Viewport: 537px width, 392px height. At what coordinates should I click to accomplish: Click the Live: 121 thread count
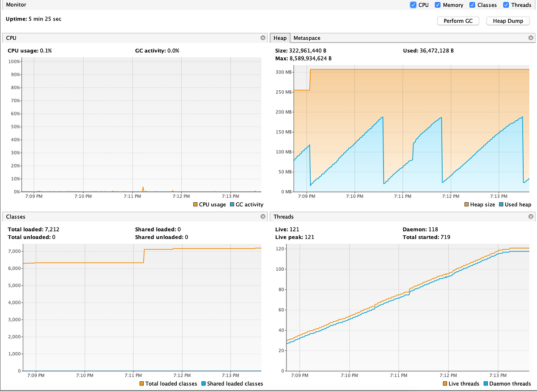[287, 229]
